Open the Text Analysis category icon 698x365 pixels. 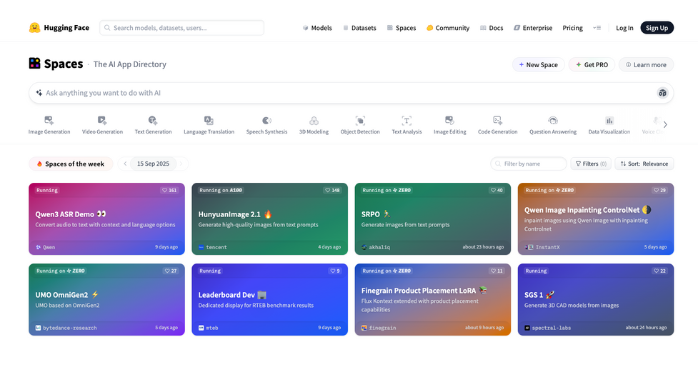tap(406, 120)
